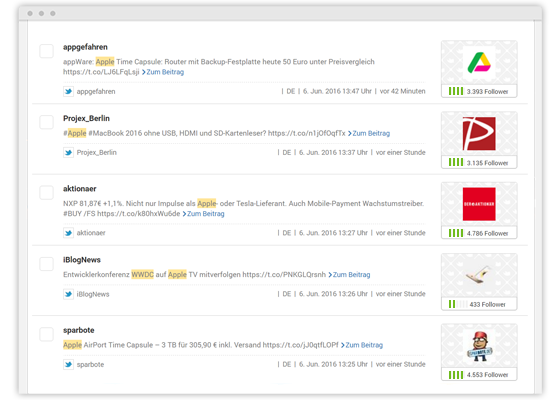Select the appgefahren post checkbox
The image size is (560, 400).
coord(46,51)
